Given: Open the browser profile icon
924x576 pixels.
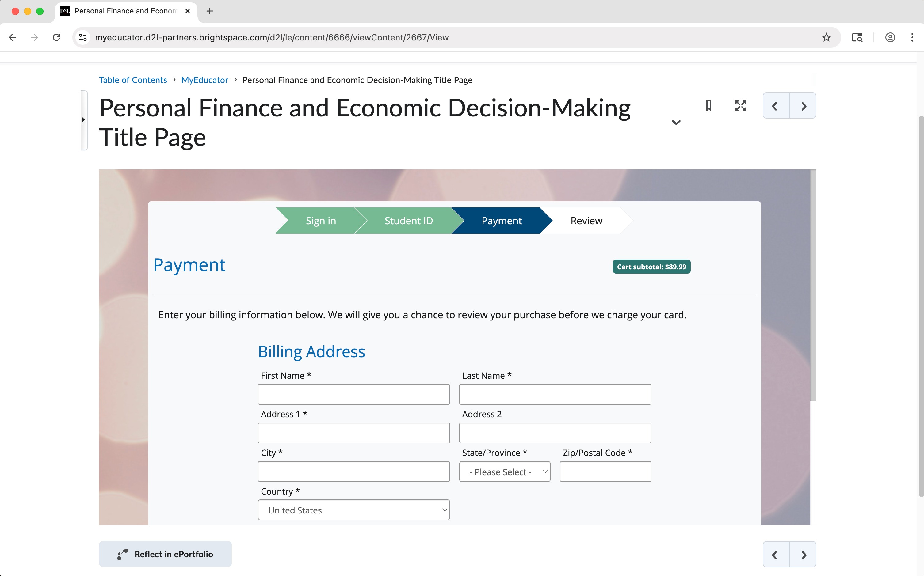Looking at the screenshot, I should (x=890, y=37).
